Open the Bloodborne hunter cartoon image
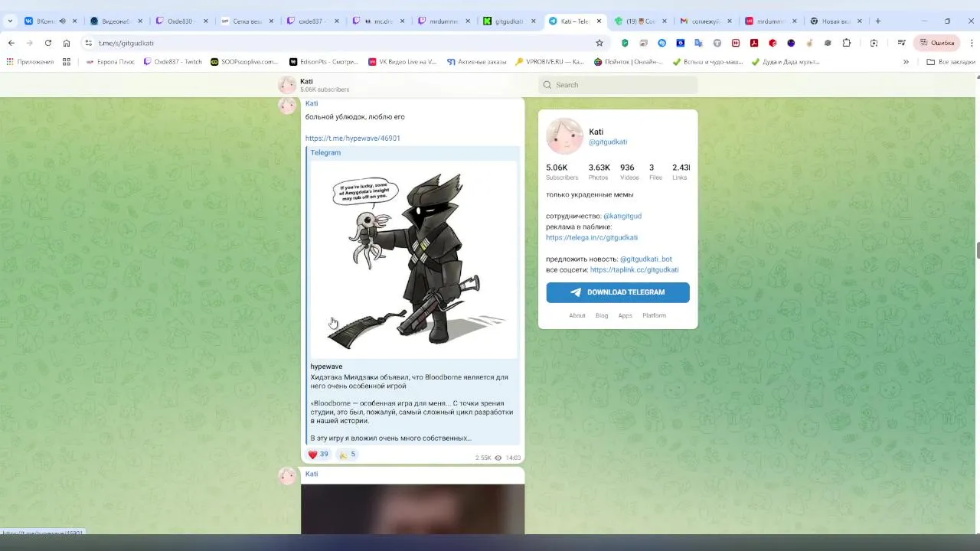980x551 pixels. click(413, 259)
